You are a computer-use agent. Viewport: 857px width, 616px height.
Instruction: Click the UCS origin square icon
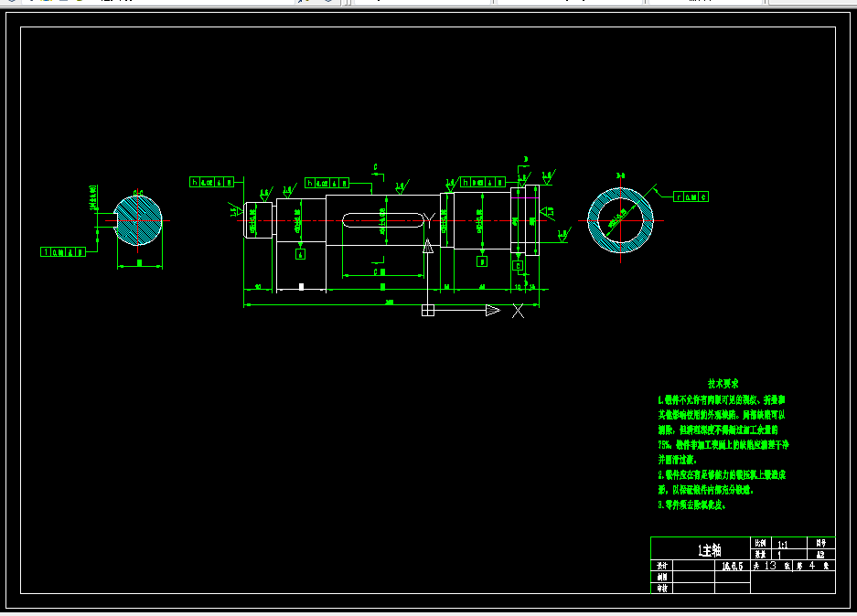click(x=428, y=310)
